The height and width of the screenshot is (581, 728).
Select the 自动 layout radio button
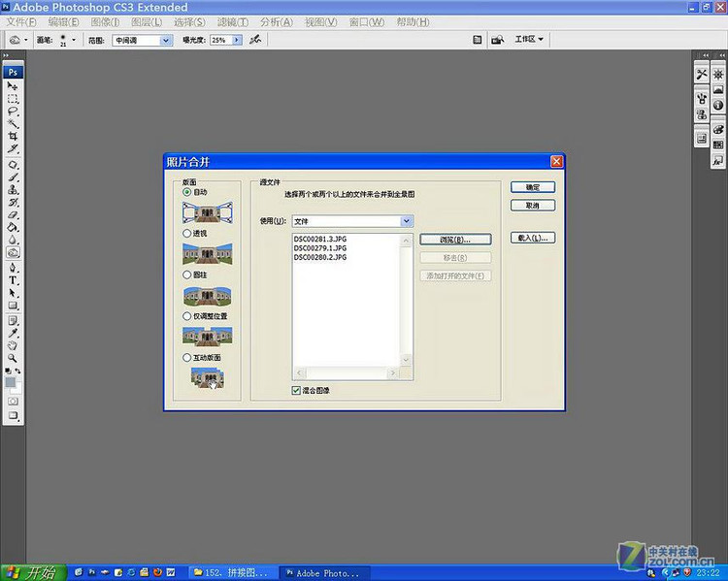point(186,192)
